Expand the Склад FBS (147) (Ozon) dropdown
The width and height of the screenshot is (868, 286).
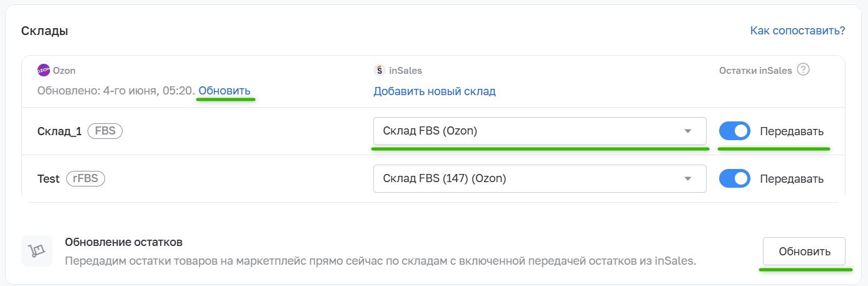click(540, 178)
